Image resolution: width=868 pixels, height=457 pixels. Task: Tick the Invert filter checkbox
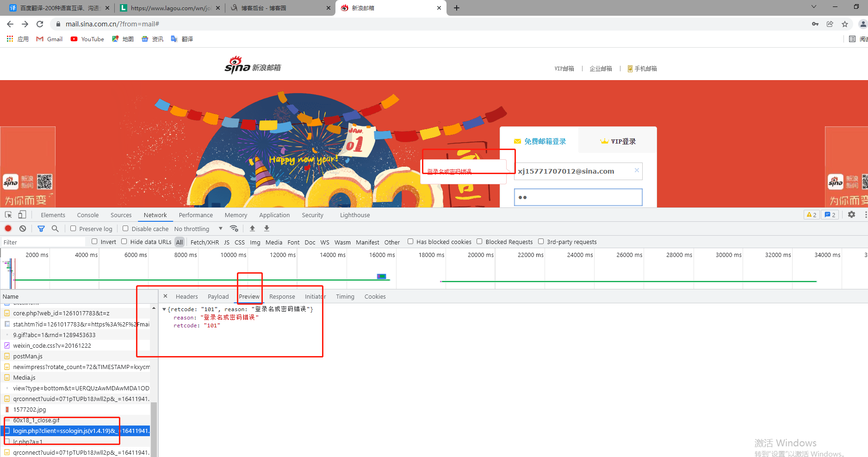tap(94, 241)
